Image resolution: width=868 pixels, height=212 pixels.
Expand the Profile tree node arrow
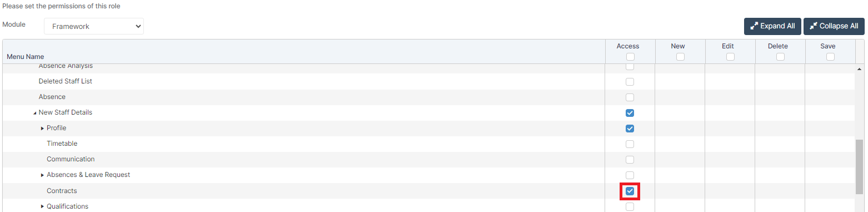(x=42, y=129)
